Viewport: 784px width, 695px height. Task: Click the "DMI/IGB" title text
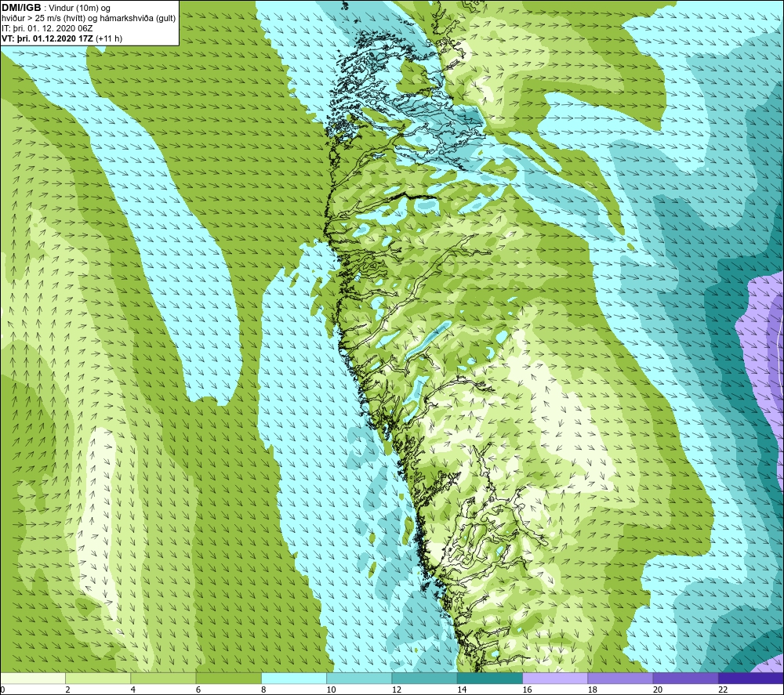coord(21,8)
